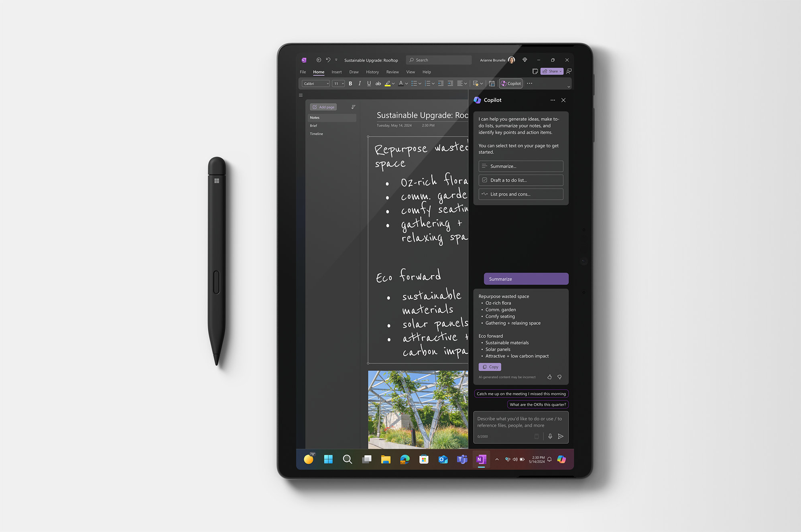Select the Draw tab in OneNote
The width and height of the screenshot is (801, 532).
[x=353, y=72]
